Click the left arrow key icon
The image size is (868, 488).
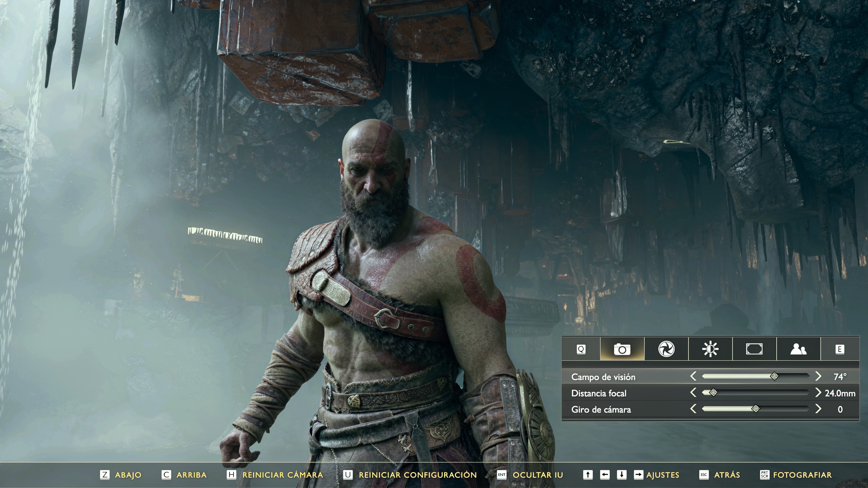coord(605,475)
